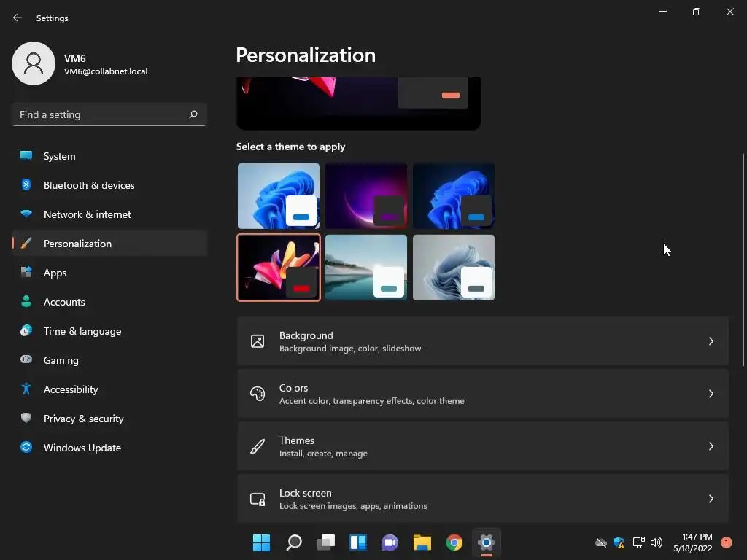The image size is (747, 560).
Task: Open Accounts settings
Action: (109, 302)
